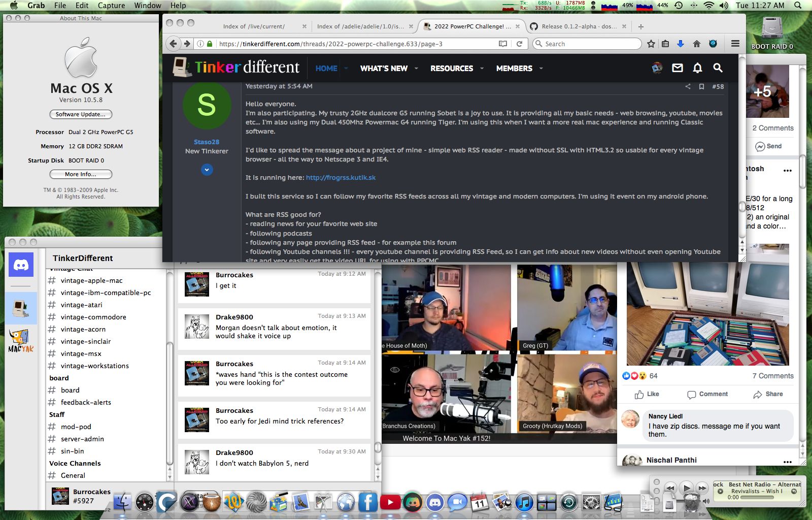Viewport: 812px width, 520px height.
Task: Expand the HOME dropdown arrow
Action: tap(346, 68)
